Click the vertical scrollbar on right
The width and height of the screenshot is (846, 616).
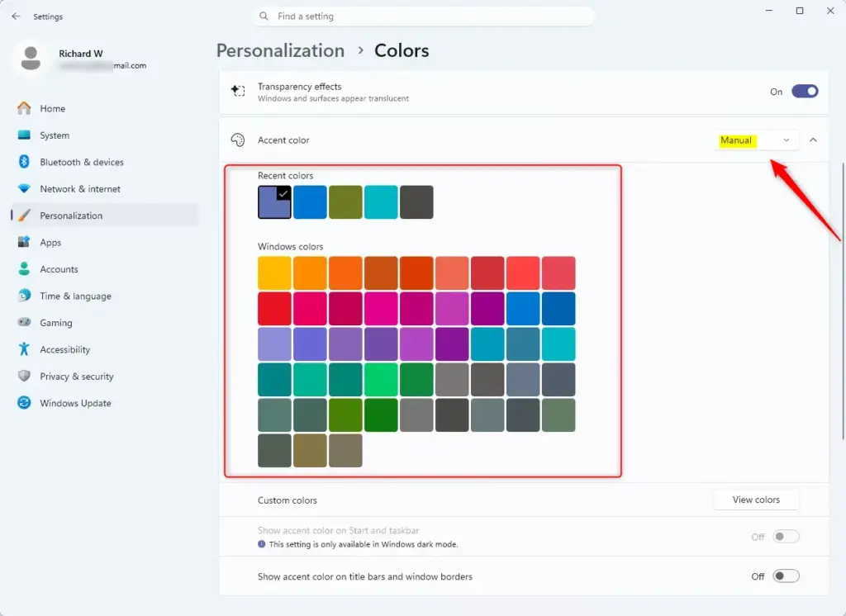coord(843,301)
